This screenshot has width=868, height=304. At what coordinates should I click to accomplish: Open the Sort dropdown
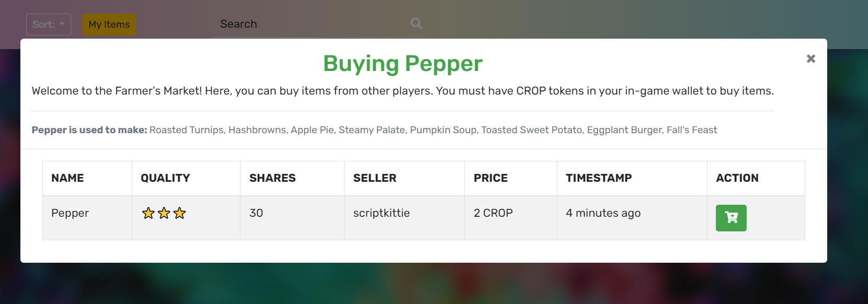pyautogui.click(x=49, y=25)
